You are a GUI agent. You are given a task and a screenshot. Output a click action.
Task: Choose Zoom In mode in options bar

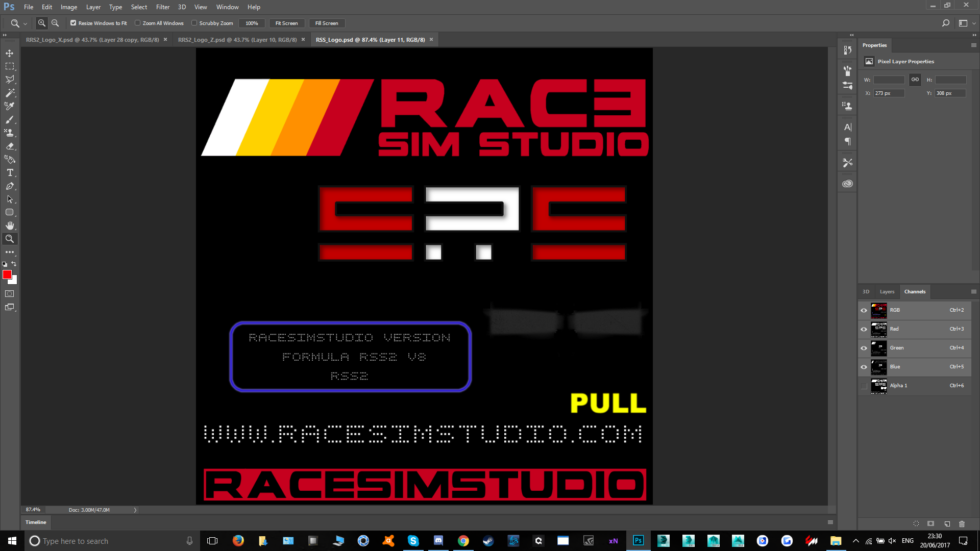pos(42,23)
